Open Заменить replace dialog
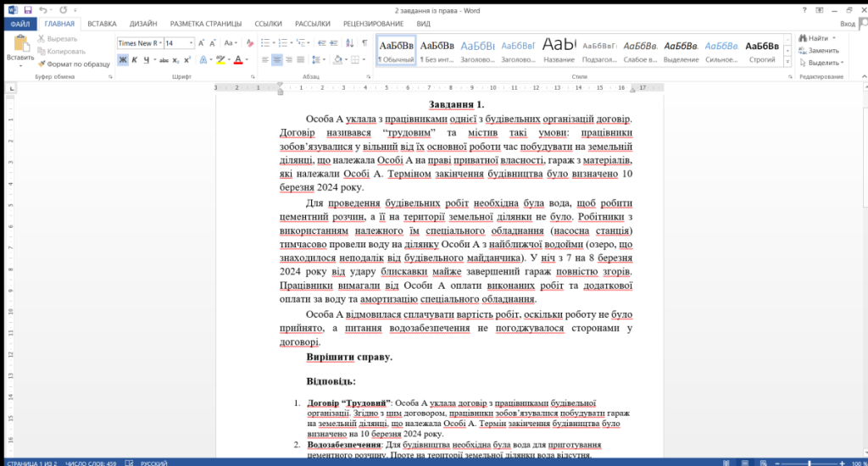 pyautogui.click(x=819, y=50)
